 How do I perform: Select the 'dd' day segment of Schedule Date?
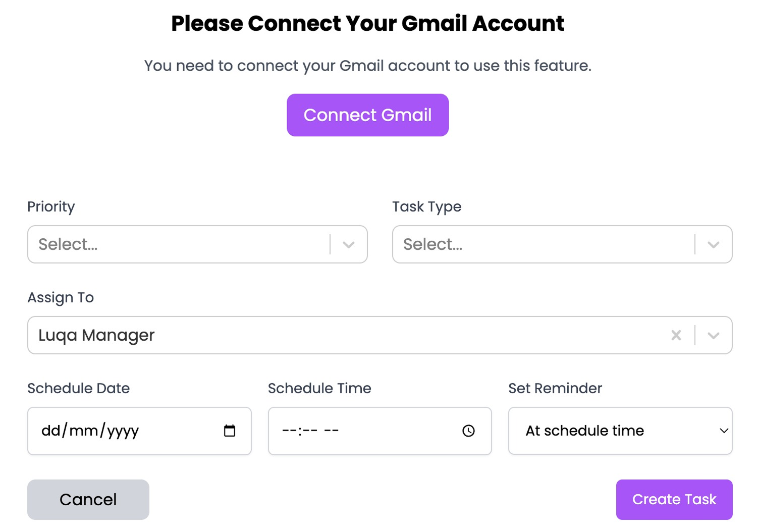point(51,431)
